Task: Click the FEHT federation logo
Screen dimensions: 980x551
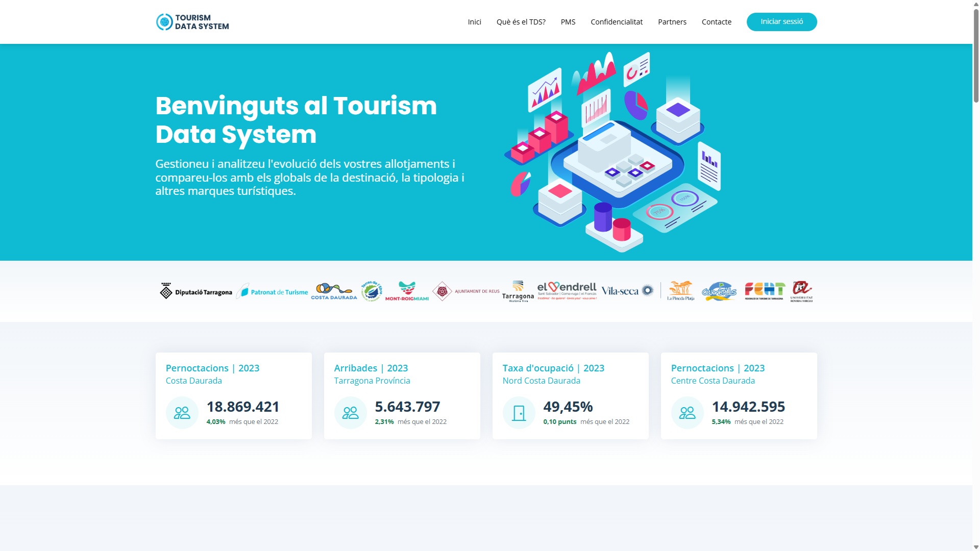Action: (x=764, y=291)
